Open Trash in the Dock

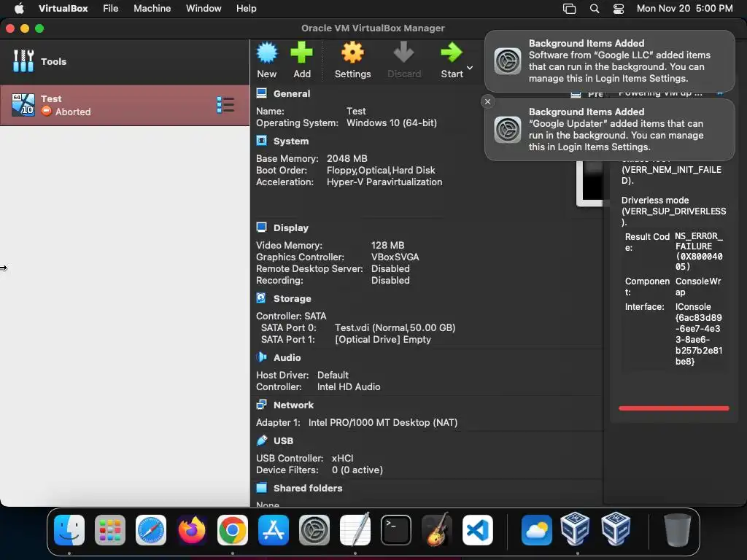(678, 530)
